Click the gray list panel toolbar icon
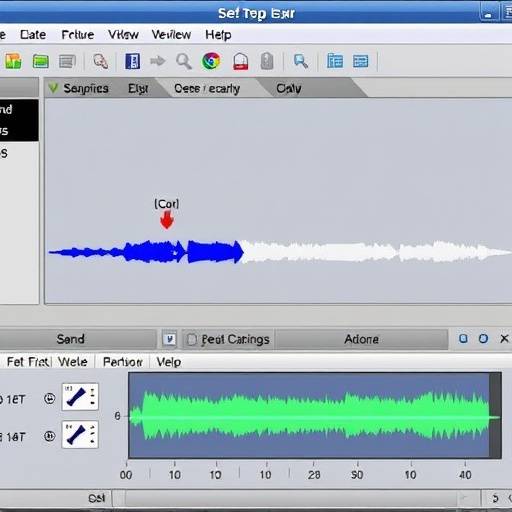The image size is (512, 512). click(x=67, y=62)
